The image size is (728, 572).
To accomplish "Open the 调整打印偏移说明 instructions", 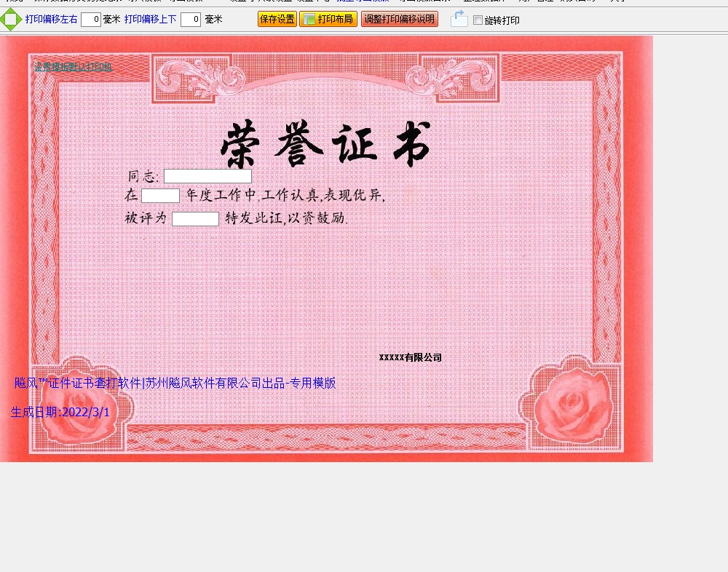I will click(399, 19).
